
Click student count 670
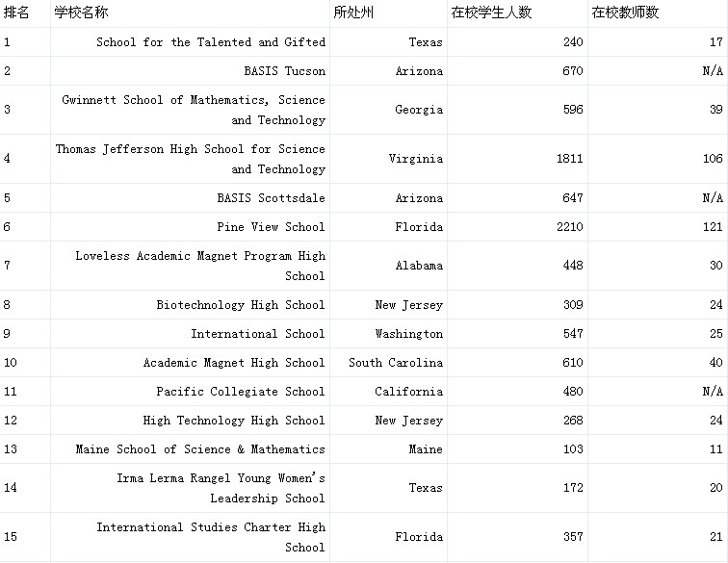pyautogui.click(x=573, y=71)
